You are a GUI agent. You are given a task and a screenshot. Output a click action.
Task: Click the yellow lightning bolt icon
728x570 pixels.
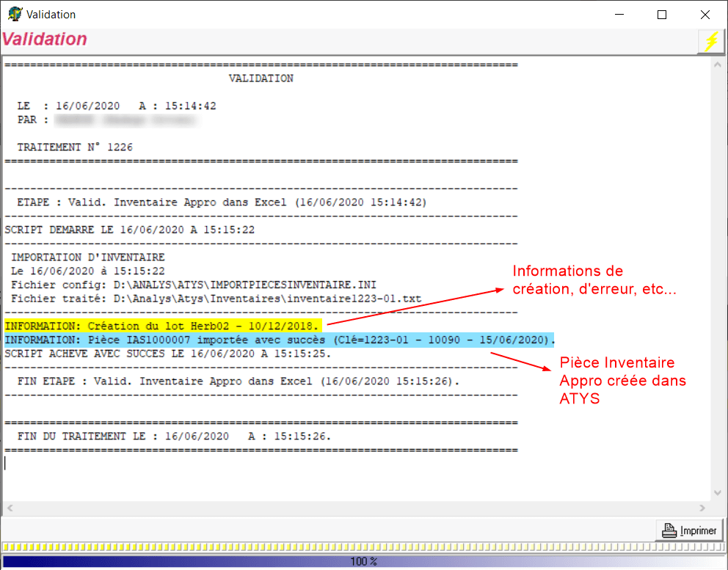pos(710,42)
